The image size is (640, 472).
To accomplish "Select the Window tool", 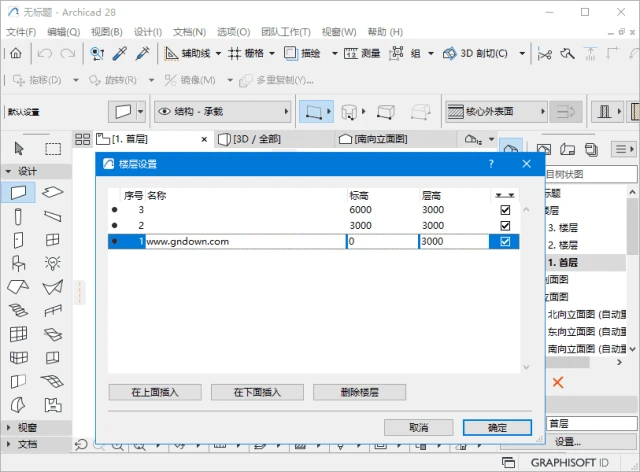I will tap(53, 240).
